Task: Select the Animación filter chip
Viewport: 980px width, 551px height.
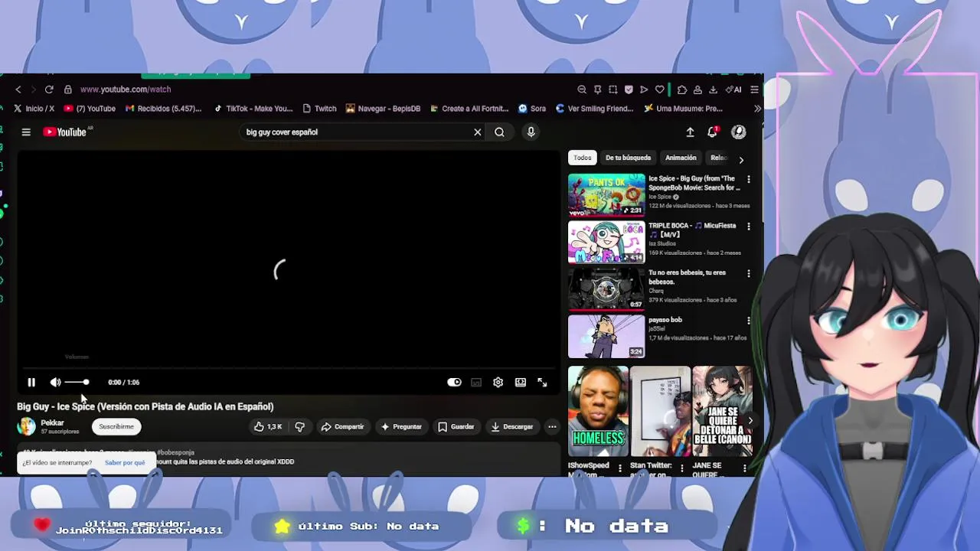Action: [x=681, y=158]
